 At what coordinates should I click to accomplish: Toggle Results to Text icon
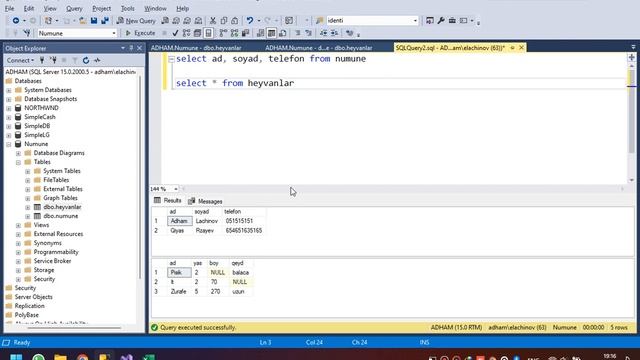click(x=260, y=33)
